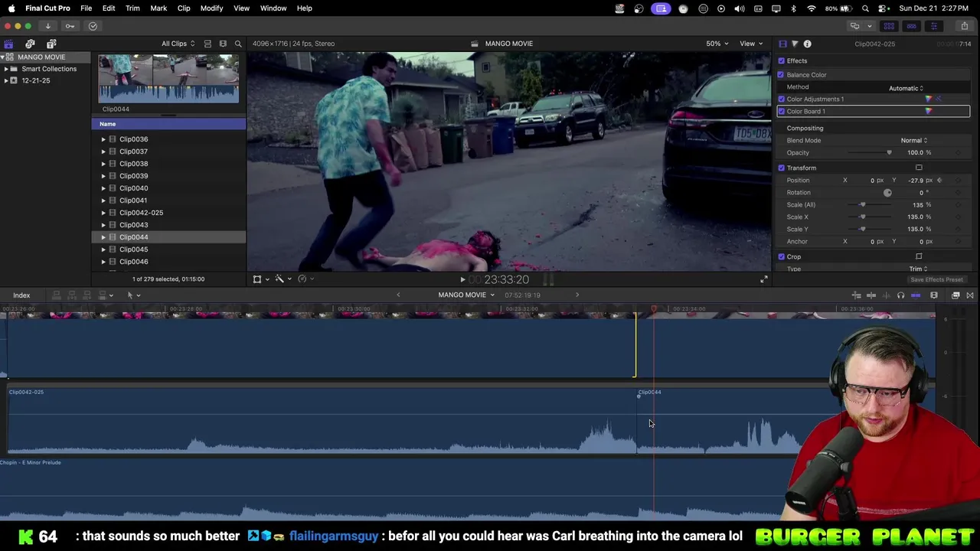
Task: Open viewer zoom 50% dropdown
Action: pyautogui.click(x=717, y=44)
